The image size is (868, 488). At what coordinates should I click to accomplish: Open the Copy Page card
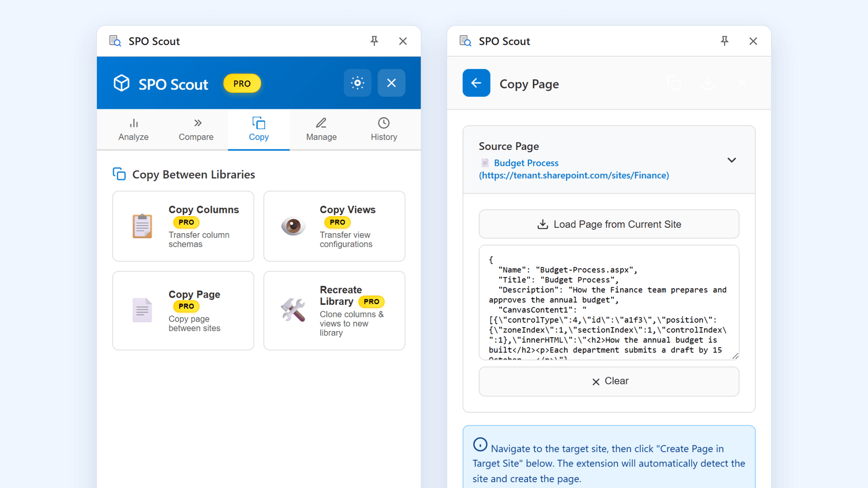pos(183,310)
